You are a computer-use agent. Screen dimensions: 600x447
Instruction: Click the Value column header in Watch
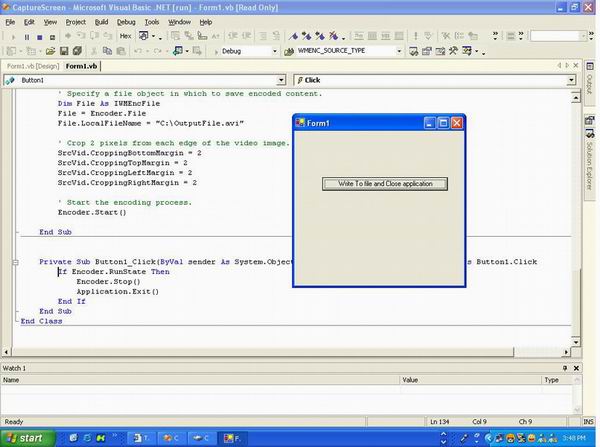coord(471,380)
